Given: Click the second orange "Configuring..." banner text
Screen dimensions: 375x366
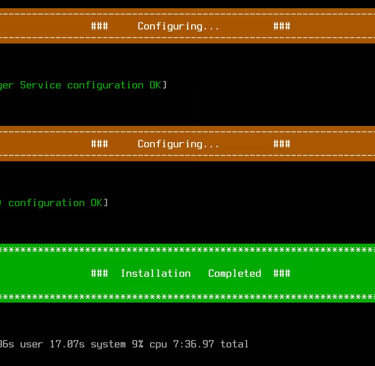Looking at the screenshot, I should [x=178, y=144].
